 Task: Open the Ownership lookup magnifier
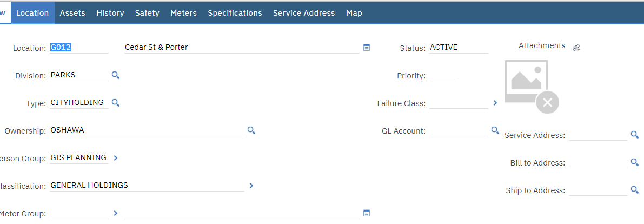click(x=251, y=131)
